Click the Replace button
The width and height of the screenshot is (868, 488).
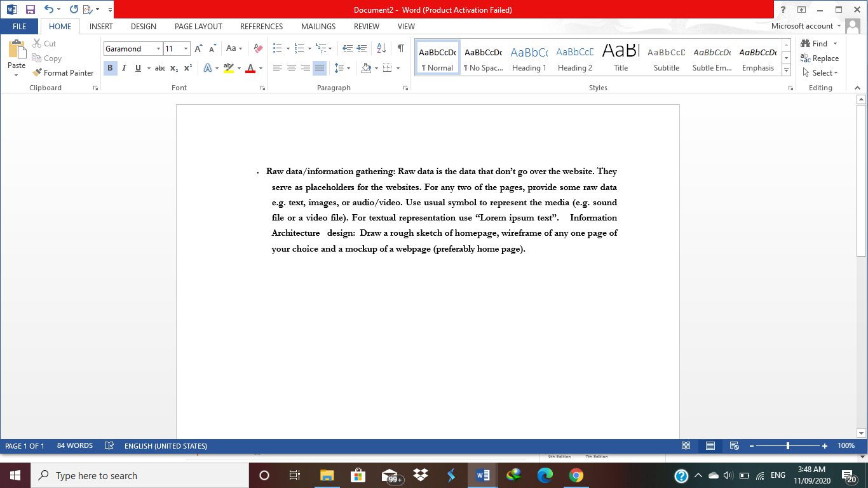tap(820, 58)
